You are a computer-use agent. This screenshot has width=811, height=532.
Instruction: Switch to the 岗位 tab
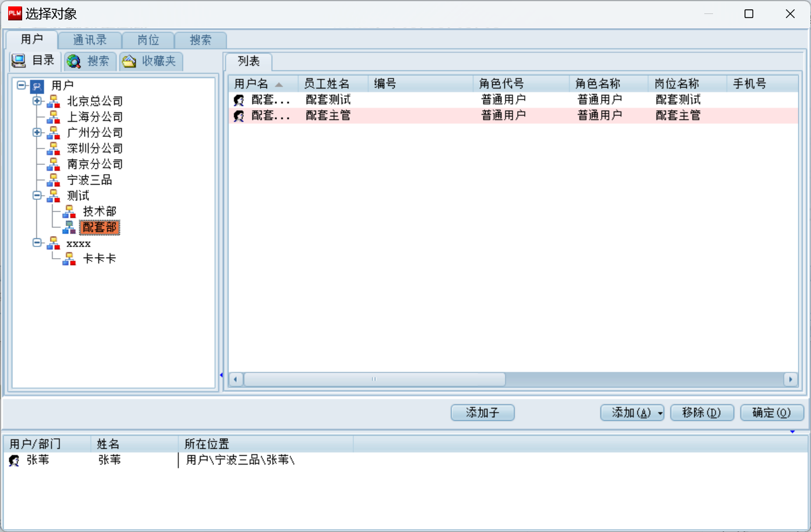click(148, 40)
